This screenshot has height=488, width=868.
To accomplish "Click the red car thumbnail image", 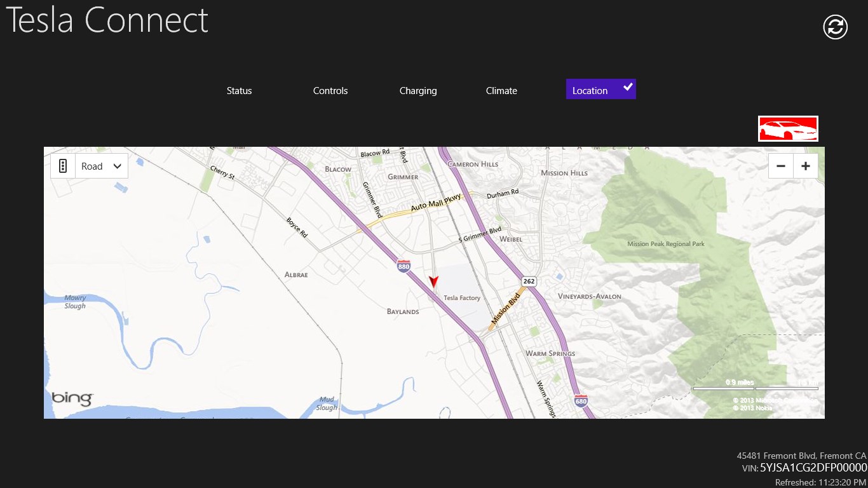I will tap(788, 128).
